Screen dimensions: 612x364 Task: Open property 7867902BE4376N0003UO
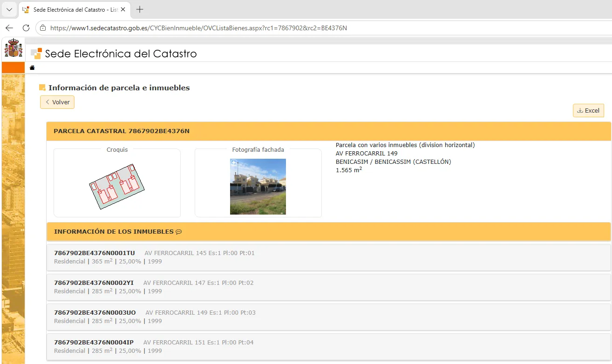[329, 317]
